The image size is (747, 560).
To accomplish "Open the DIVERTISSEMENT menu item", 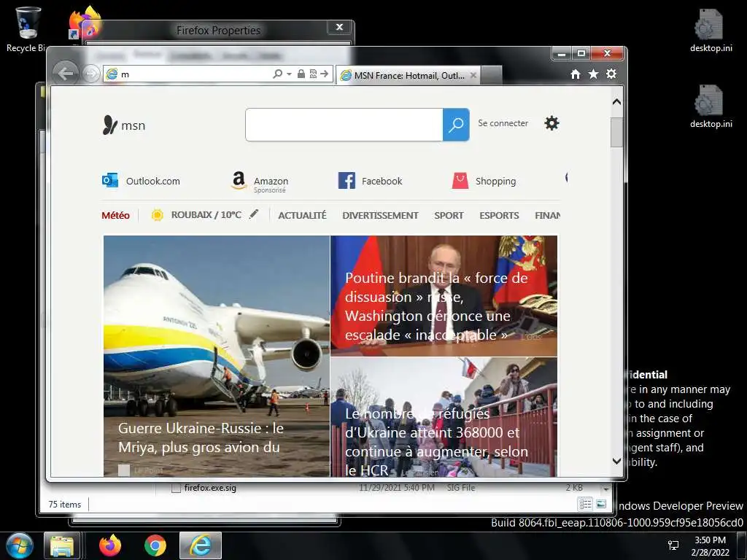I will (380, 215).
